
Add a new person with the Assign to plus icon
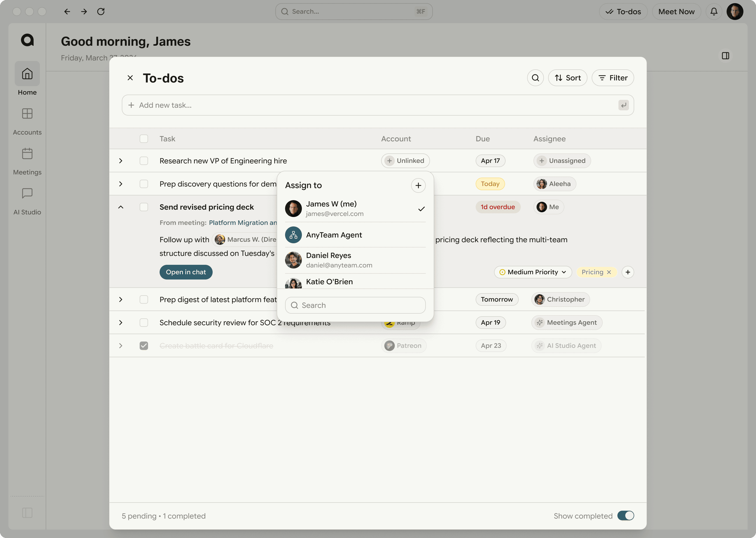tap(418, 185)
